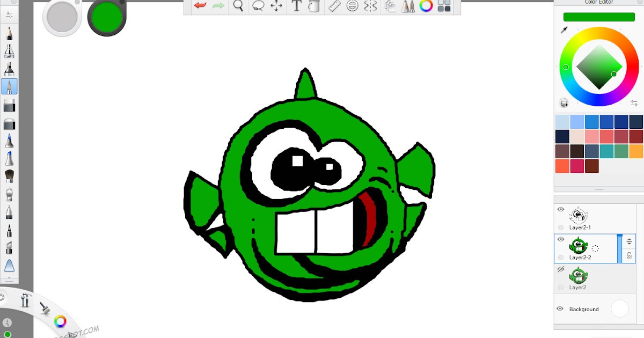Select the Pencil brush in the palette
The height and width of the screenshot is (338, 644).
coord(9,33)
